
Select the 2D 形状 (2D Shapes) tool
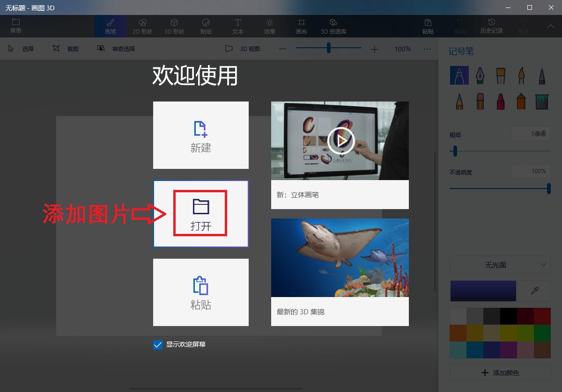[142, 26]
